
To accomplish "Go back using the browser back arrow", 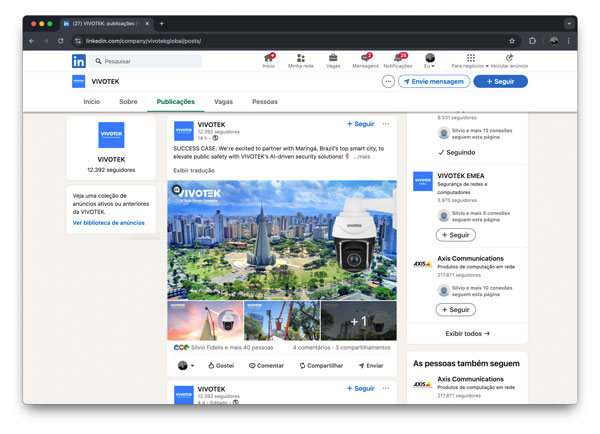I will pos(32,41).
